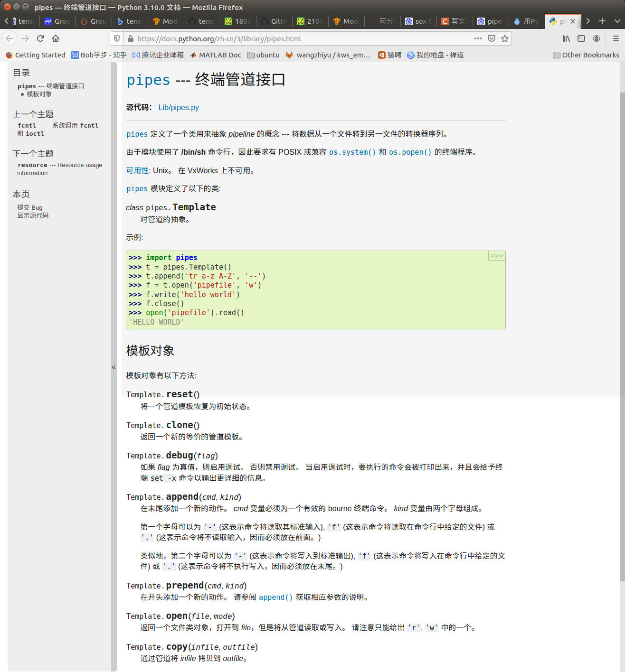Open a new browser tab
This screenshot has height=672, width=625.
pyautogui.click(x=602, y=21)
